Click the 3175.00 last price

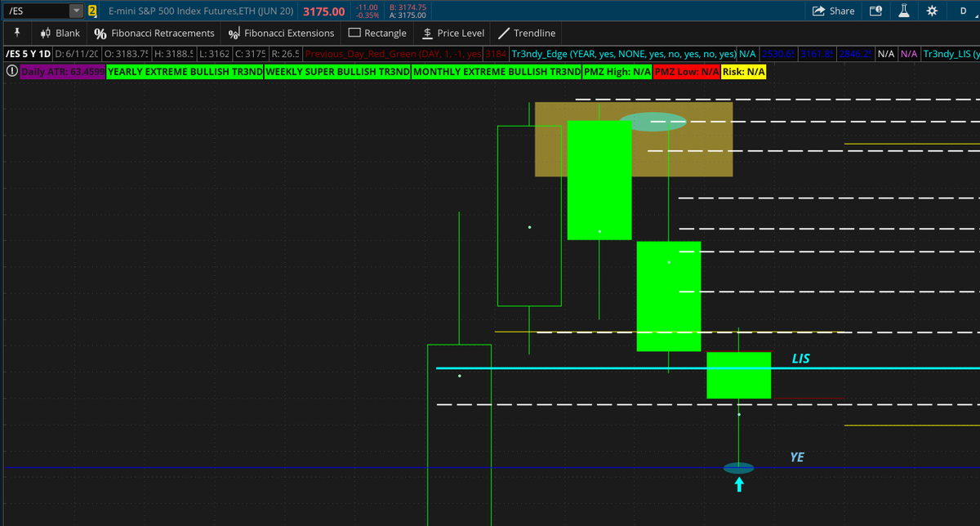(x=323, y=11)
